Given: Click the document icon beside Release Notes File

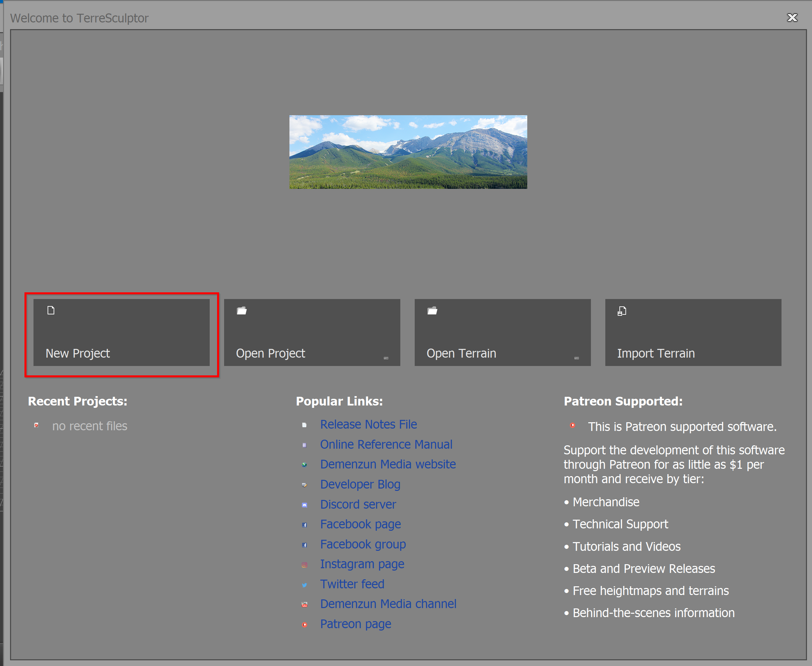Looking at the screenshot, I should pos(304,425).
